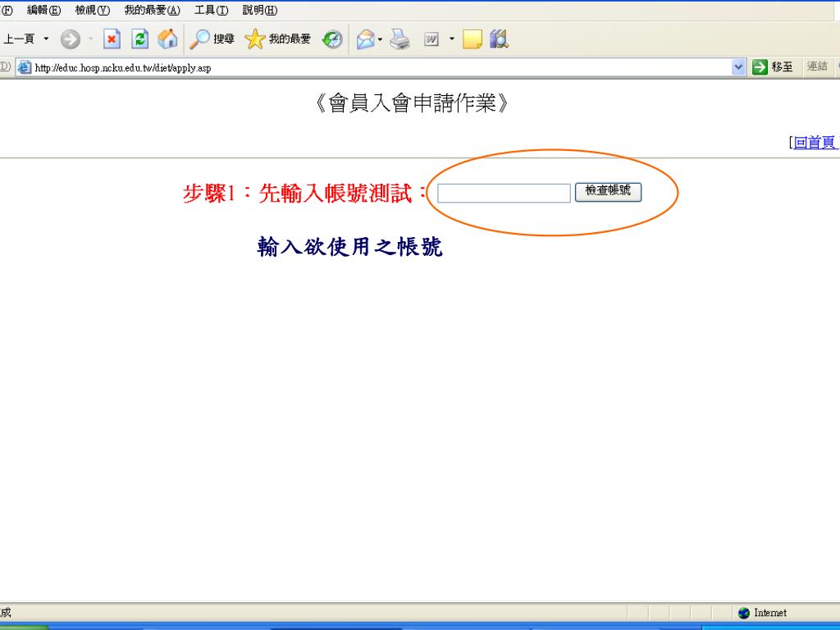
Task: Stop page loading with red X icon
Action: coord(112,39)
